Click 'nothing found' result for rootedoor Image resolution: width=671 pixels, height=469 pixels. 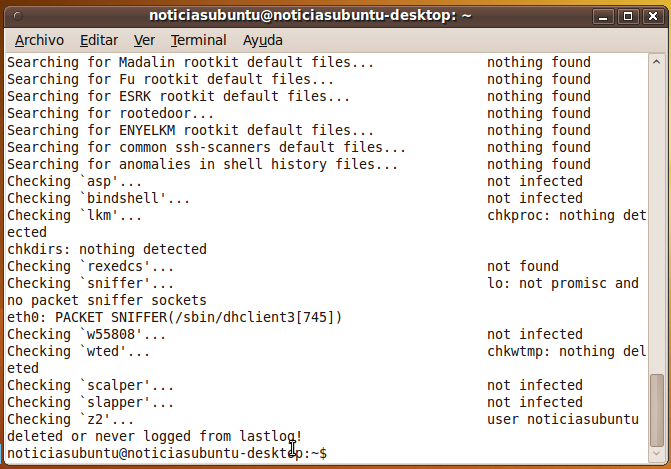pos(539,113)
